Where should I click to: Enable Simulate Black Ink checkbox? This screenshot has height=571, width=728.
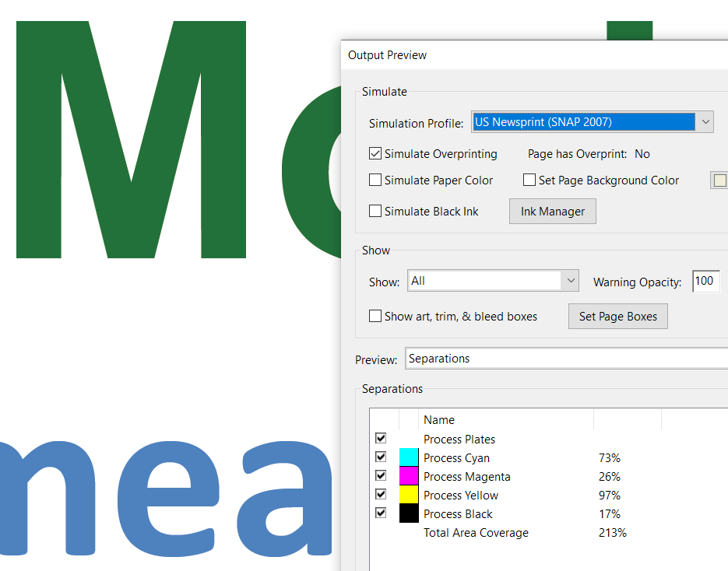[375, 211]
